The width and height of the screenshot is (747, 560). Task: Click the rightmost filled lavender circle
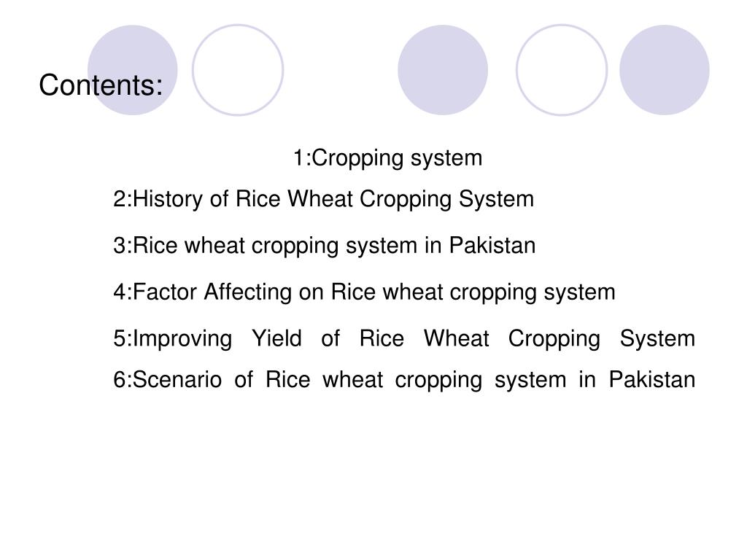coord(664,70)
